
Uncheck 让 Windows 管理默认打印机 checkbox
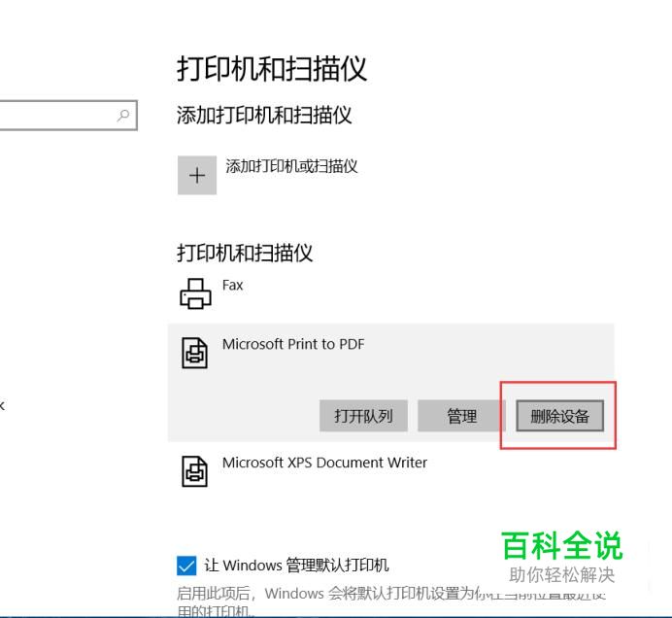186,566
